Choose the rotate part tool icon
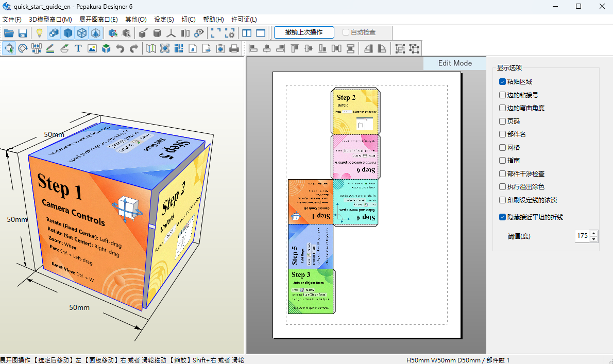Image resolution: width=613 pixels, height=364 pixels. (23, 48)
